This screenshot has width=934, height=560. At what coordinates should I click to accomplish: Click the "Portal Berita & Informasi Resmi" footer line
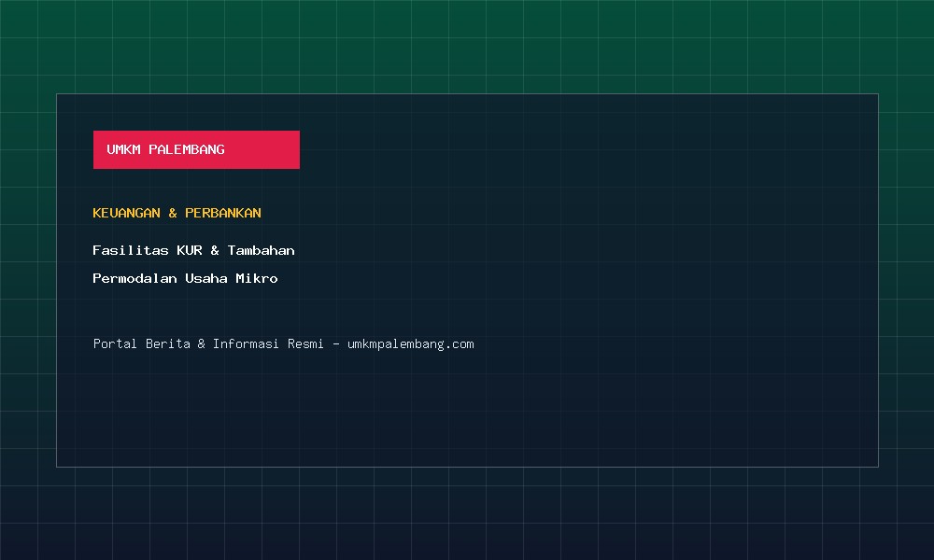point(284,344)
